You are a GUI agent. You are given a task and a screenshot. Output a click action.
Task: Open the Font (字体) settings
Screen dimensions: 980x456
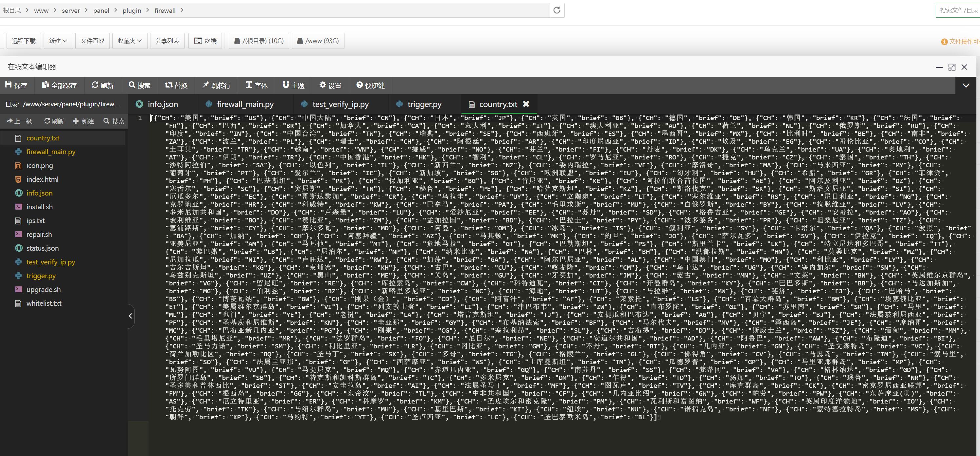tap(257, 85)
